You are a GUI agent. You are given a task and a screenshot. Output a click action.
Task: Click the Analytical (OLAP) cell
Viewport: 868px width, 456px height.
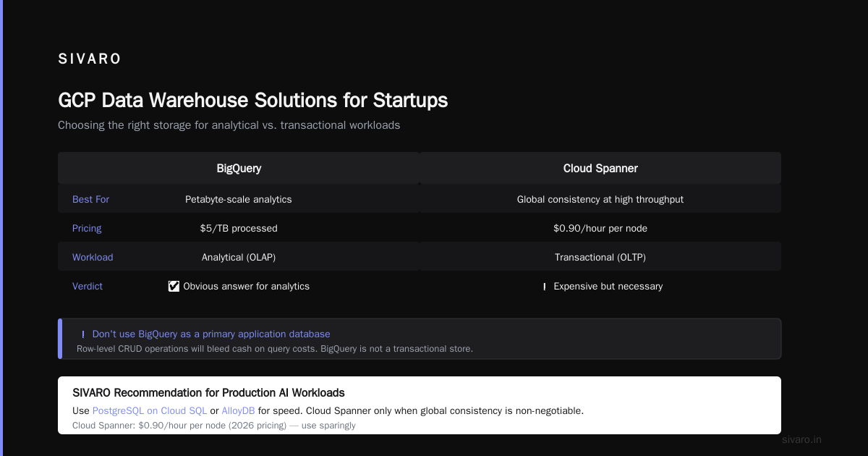239,257
